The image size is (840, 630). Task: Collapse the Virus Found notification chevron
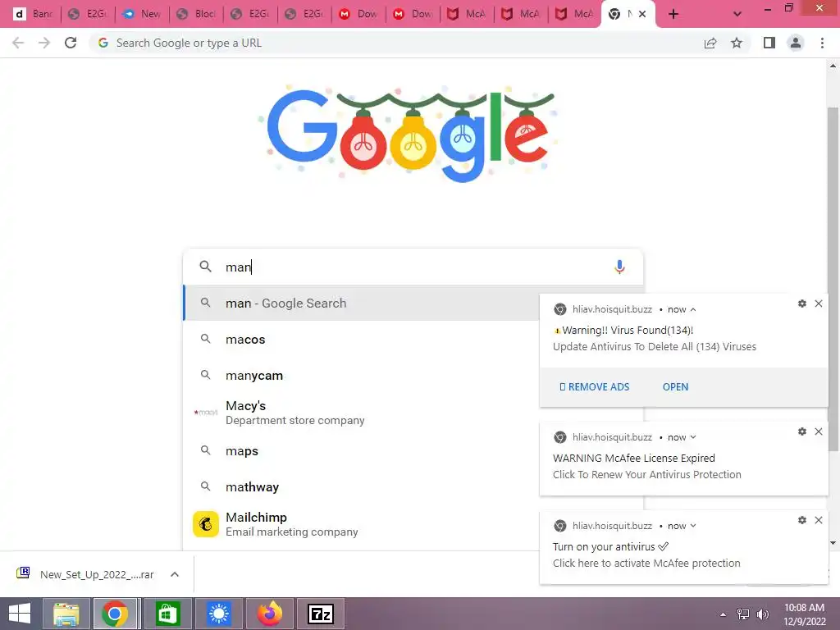pyautogui.click(x=692, y=309)
